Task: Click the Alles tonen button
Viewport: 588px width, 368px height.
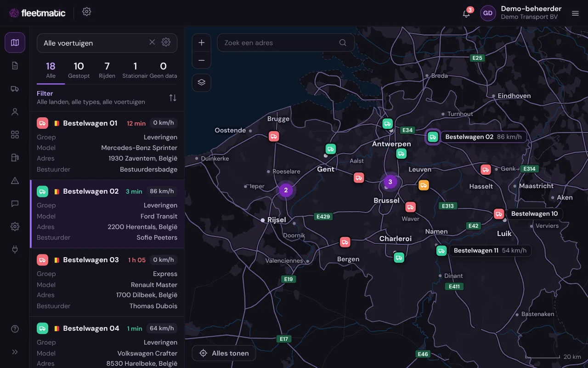Action: 224,353
